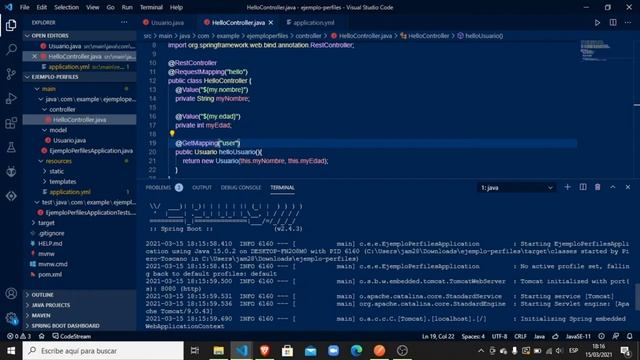This screenshot has height=360, width=640.
Task: Open the Extensions view
Action: pos(11,123)
